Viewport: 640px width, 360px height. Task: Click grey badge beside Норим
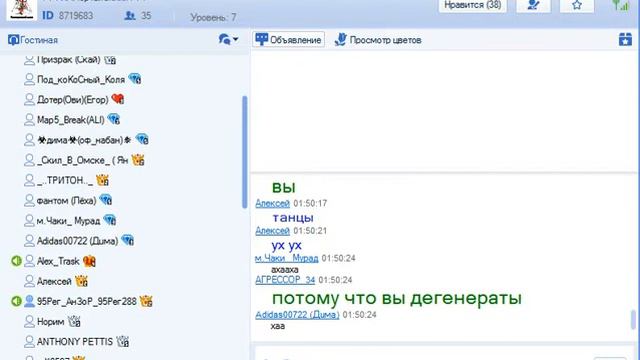coord(74,321)
